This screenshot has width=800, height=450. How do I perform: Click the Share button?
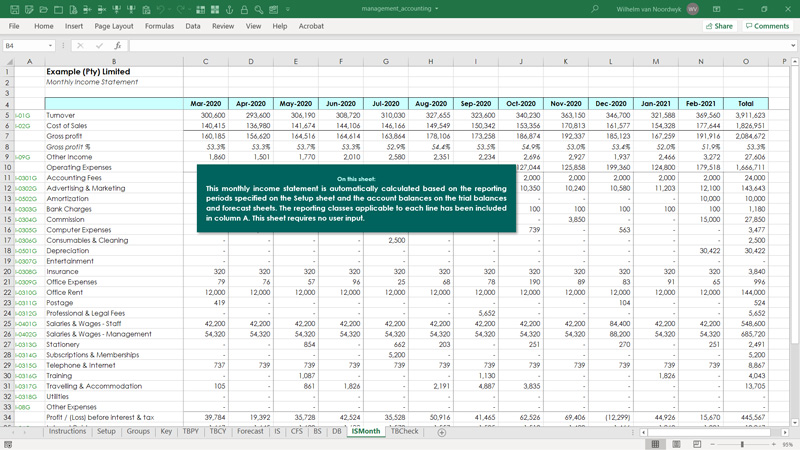click(x=719, y=26)
